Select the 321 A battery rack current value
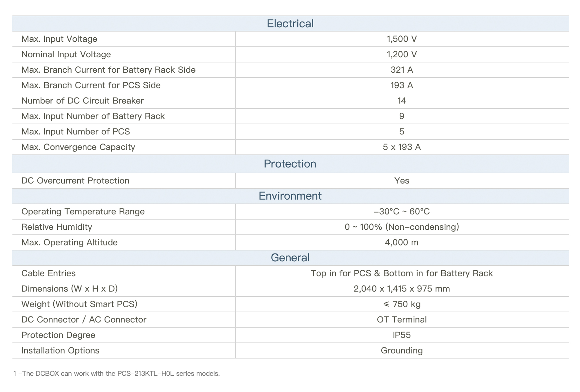The image size is (580, 392). coord(402,70)
